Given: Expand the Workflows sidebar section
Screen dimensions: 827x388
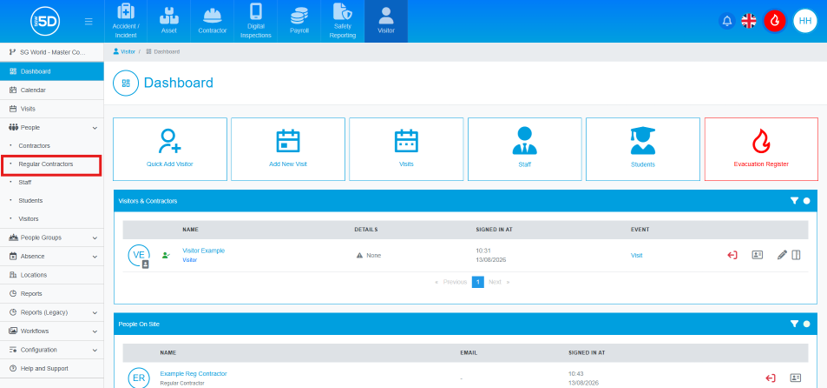Looking at the screenshot, I should 52,331.
